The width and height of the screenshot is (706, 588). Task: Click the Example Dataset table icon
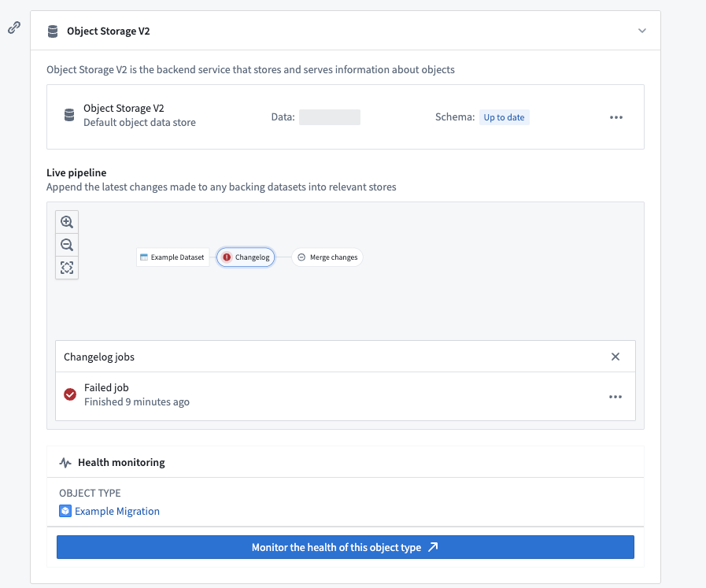click(x=144, y=257)
